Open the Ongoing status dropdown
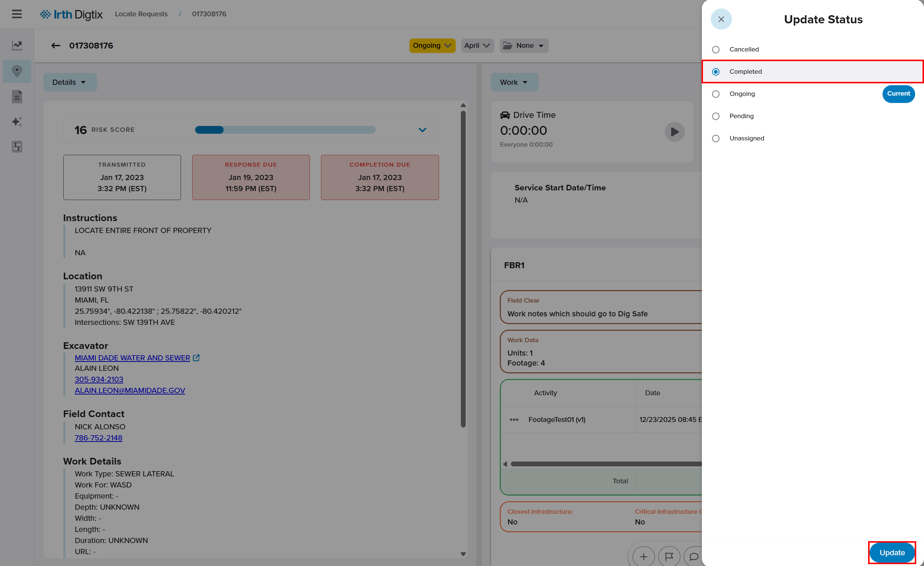This screenshot has width=924, height=566. click(432, 46)
